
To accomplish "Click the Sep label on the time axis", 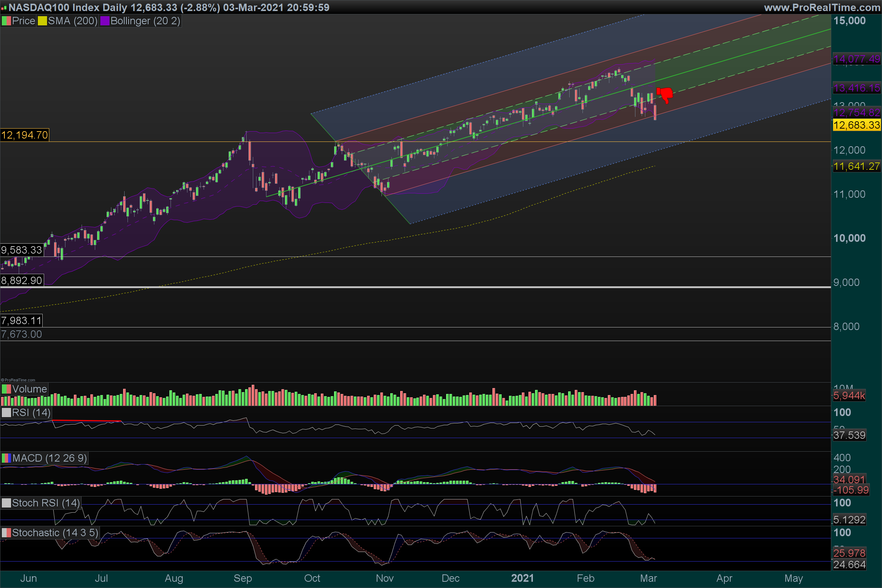I will coord(243,578).
